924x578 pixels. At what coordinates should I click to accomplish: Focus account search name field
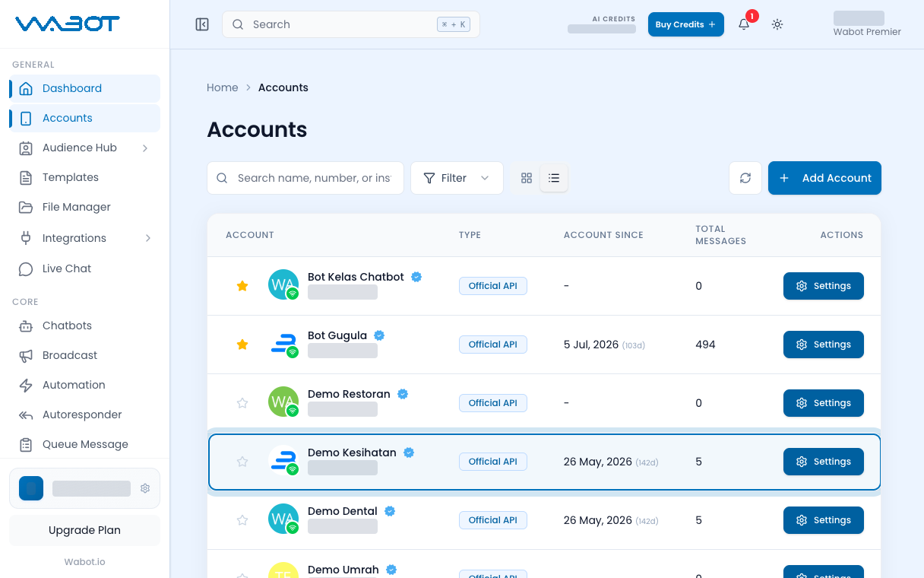305,178
